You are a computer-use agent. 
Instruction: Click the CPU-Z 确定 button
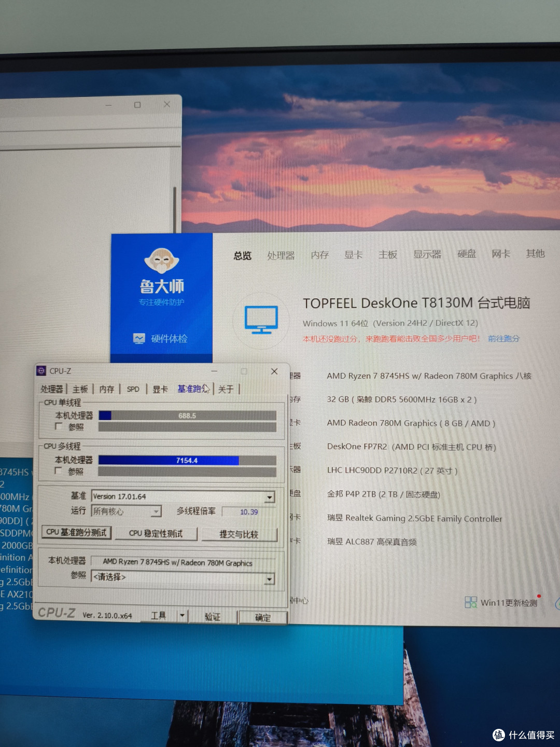(x=262, y=617)
